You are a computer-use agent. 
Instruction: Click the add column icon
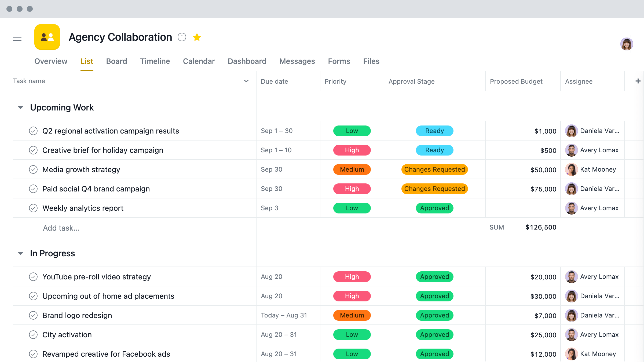638,81
